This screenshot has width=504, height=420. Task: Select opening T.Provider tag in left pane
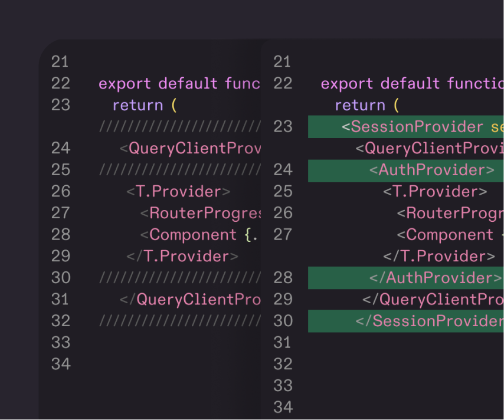pos(178,192)
